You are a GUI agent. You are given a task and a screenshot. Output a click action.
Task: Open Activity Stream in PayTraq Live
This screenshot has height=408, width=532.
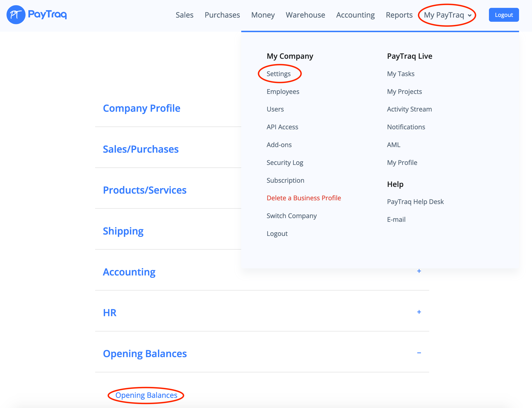(x=409, y=109)
